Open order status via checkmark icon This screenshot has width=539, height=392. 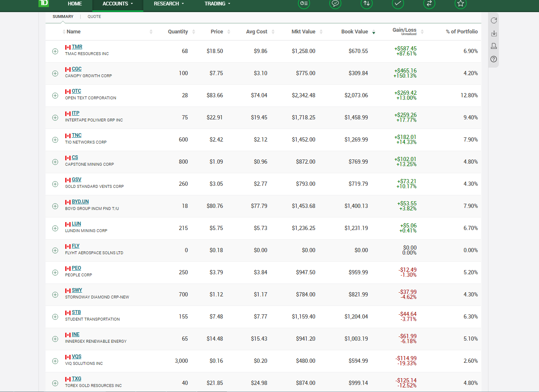coord(398,4)
